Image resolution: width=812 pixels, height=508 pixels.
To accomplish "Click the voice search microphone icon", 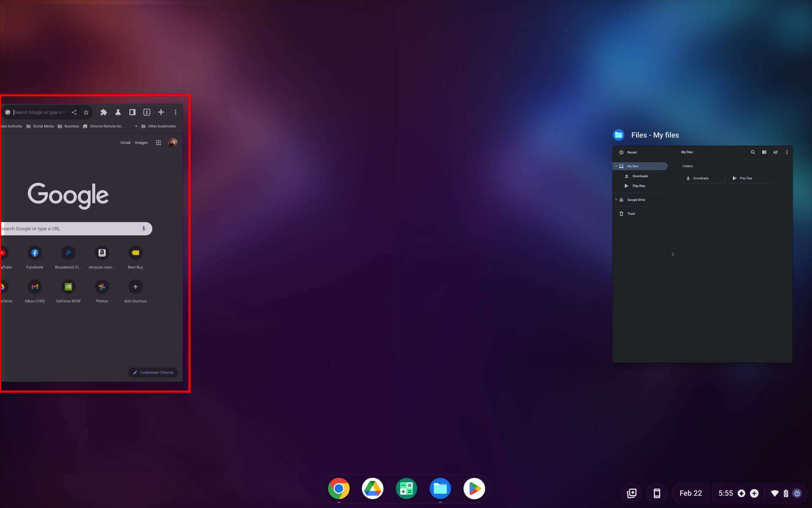I will click(144, 229).
